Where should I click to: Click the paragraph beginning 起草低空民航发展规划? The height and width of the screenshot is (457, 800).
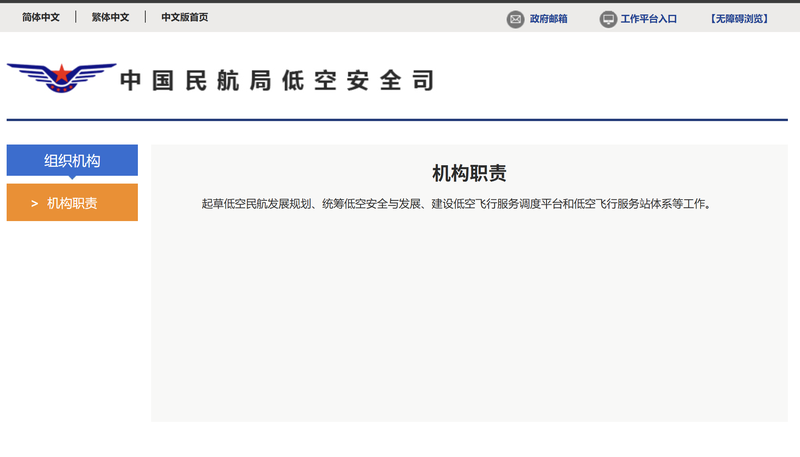[x=457, y=204]
